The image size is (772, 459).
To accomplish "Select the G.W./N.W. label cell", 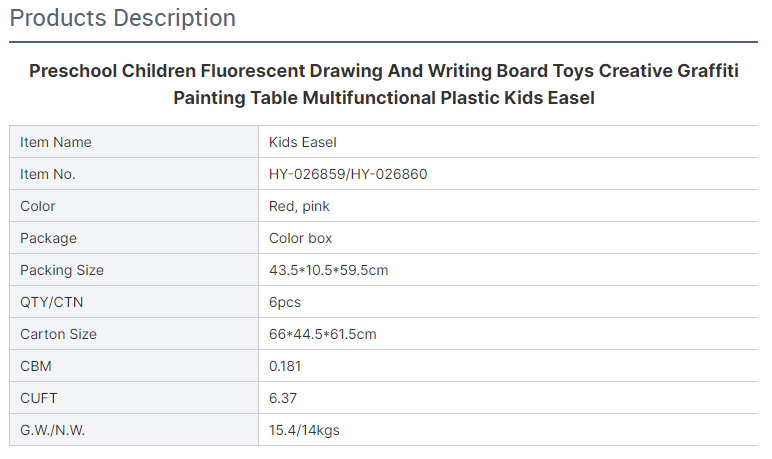I will 134,430.
